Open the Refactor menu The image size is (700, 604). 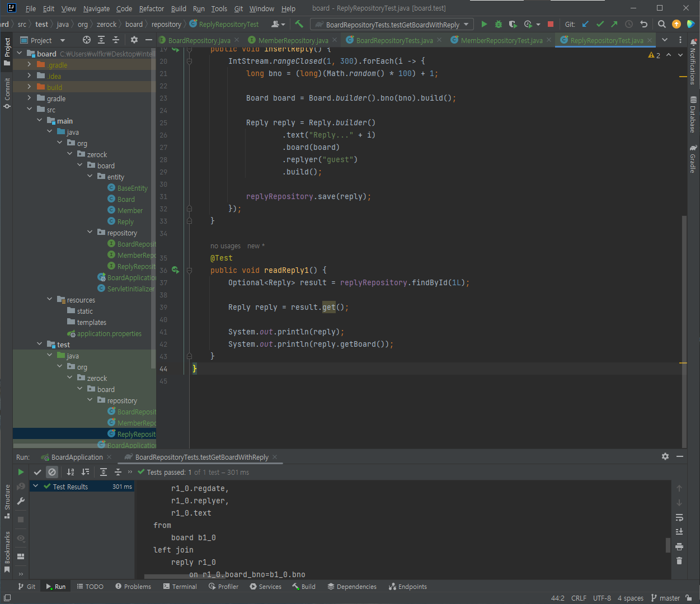(152, 8)
